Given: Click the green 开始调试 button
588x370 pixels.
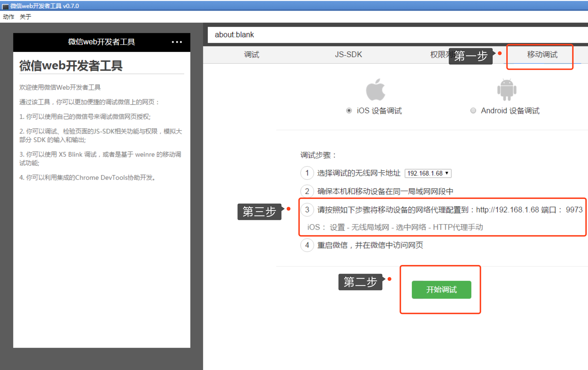Looking at the screenshot, I should 441,290.
